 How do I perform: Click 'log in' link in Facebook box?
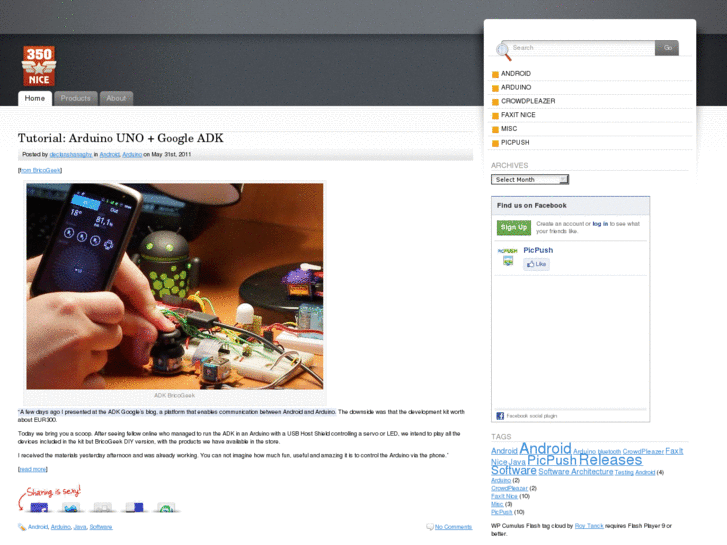pos(600,224)
